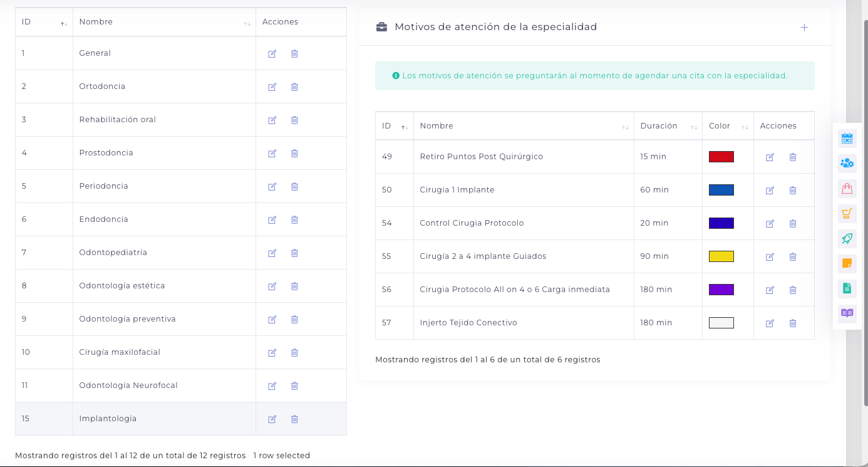Delete the Endodoncia specialty
This screenshot has height=467, width=868.
(x=294, y=220)
